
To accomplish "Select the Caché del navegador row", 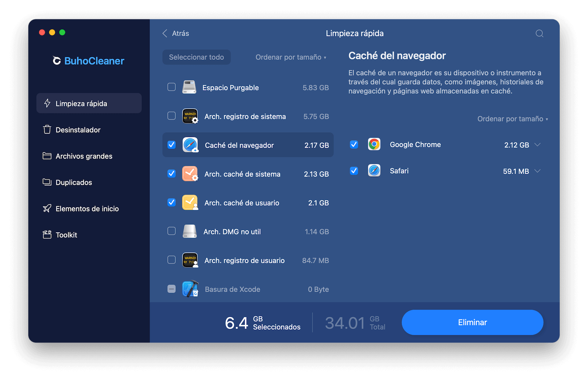I will [248, 145].
